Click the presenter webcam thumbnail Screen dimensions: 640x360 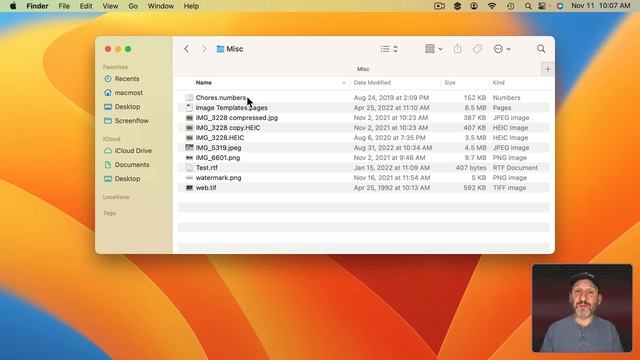coord(582,308)
